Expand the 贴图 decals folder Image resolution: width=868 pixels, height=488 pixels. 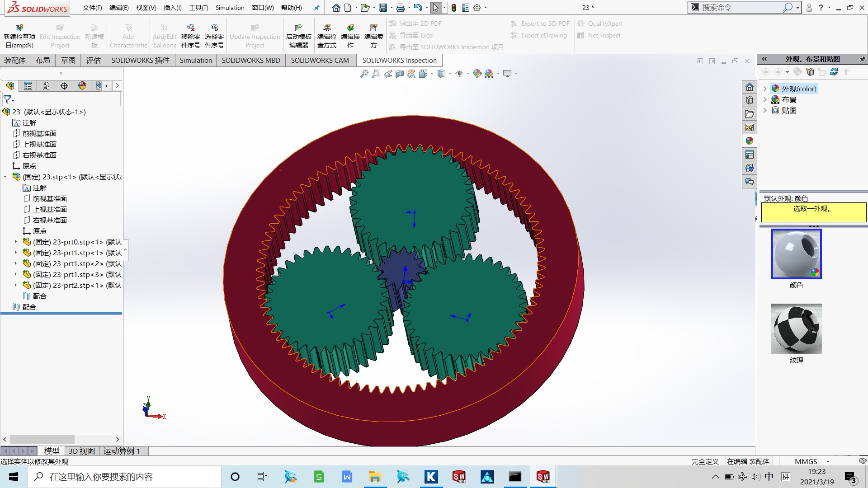coord(765,110)
